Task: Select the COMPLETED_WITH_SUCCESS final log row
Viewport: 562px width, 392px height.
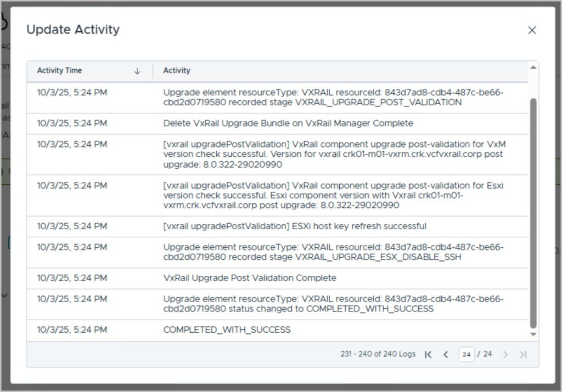Action: coord(277,330)
